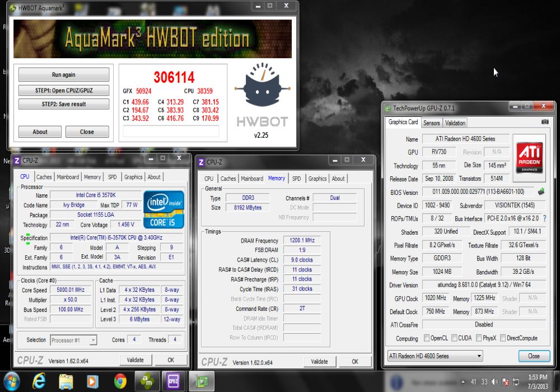Image resolution: width=560 pixels, height=392 pixels.
Task: Click OK in the left CPU-Z window
Action: 171,360
